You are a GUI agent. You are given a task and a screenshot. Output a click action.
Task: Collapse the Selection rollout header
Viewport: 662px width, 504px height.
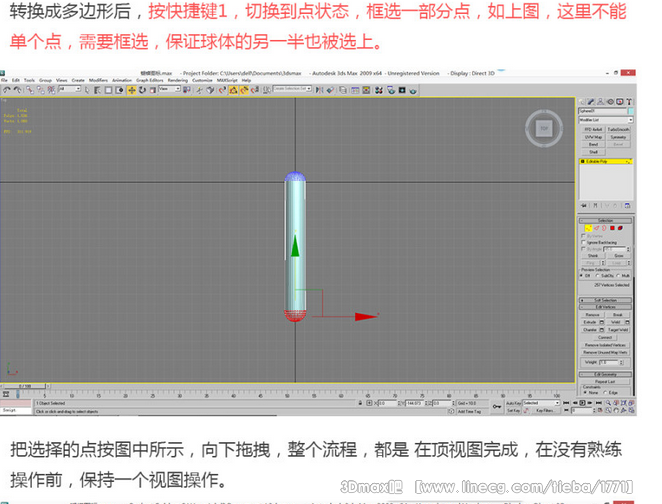[x=605, y=220]
